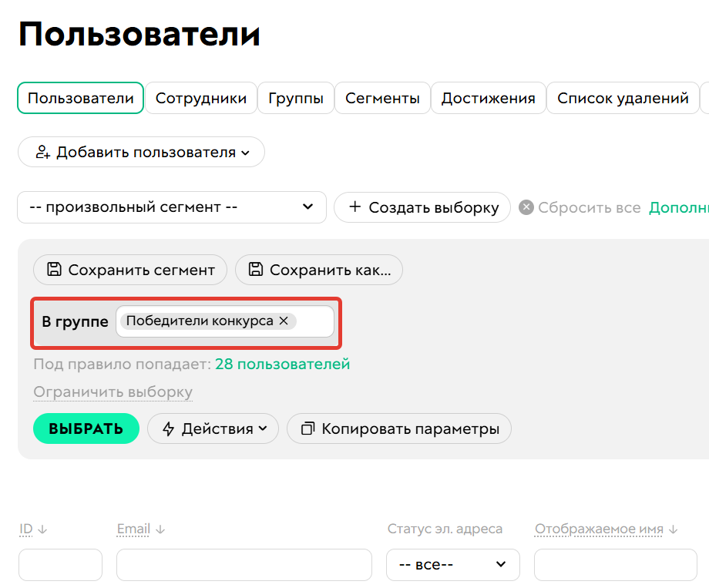Viewport: 709px width, 588px height.
Task: Open the email status -- все -- dropdown
Action: pyautogui.click(x=452, y=565)
